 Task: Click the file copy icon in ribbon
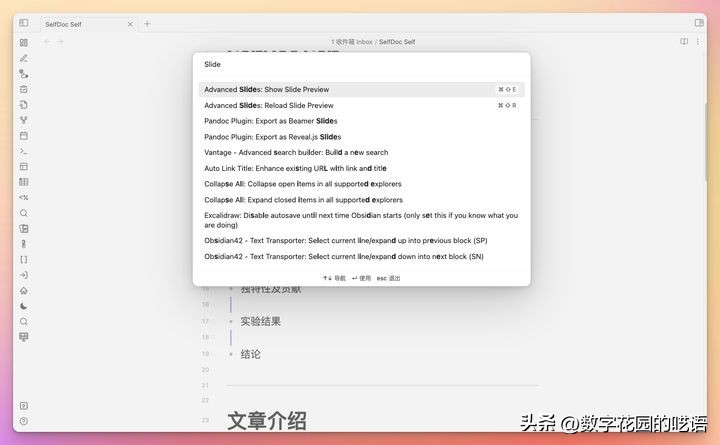click(x=24, y=105)
